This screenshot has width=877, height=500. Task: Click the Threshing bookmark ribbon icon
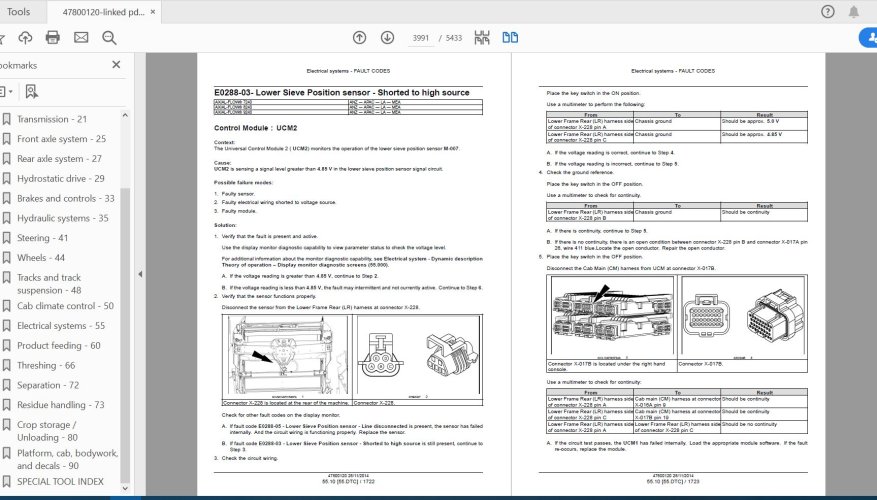pyautogui.click(x=7, y=365)
